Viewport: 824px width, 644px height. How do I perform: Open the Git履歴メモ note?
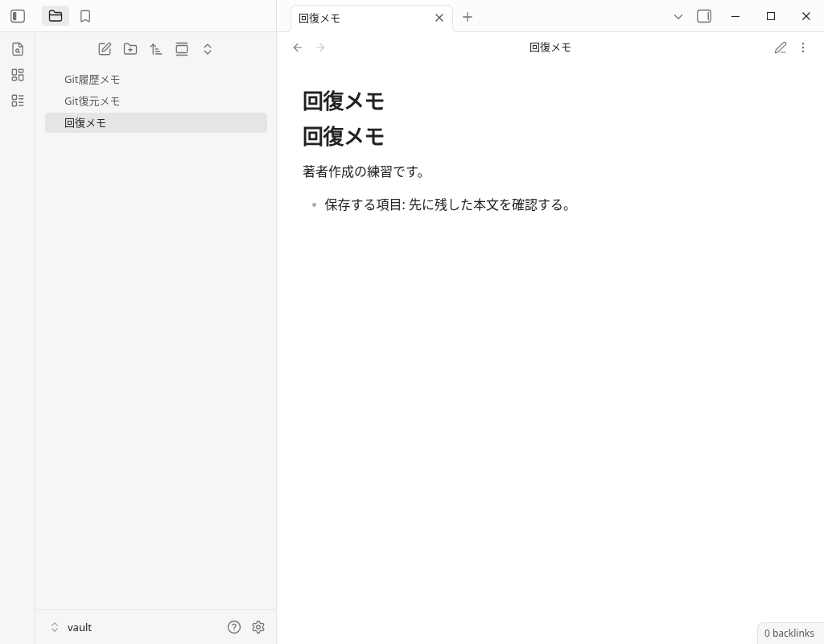(x=156, y=80)
